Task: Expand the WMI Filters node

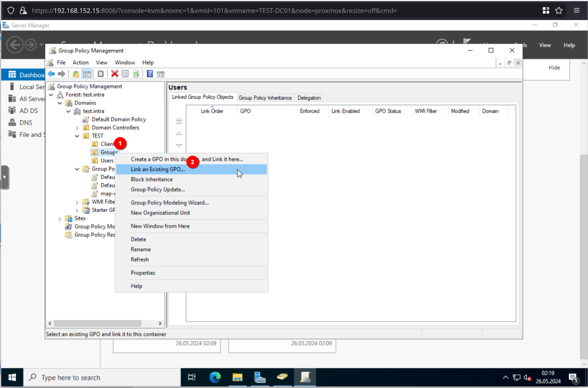Action: [77, 202]
